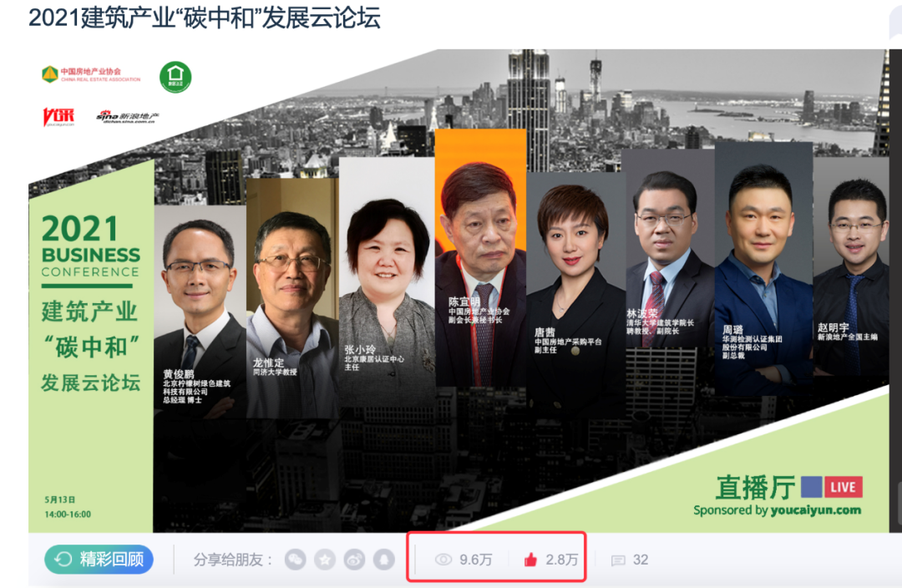Select speaker photo of 黄俊鹏
This screenshot has height=588, width=902.
(200, 312)
